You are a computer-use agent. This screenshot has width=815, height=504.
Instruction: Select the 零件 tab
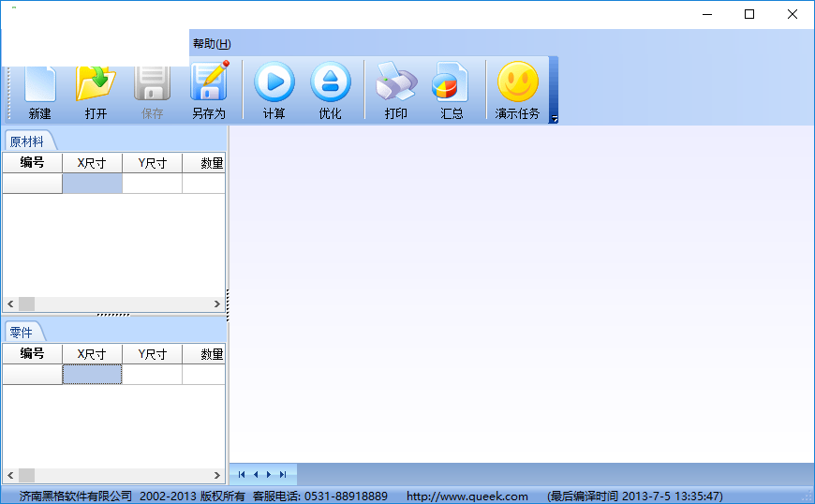tap(21, 333)
